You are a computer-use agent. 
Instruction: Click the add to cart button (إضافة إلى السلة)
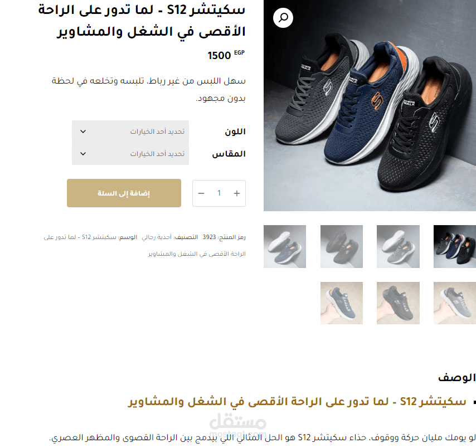[x=124, y=193]
